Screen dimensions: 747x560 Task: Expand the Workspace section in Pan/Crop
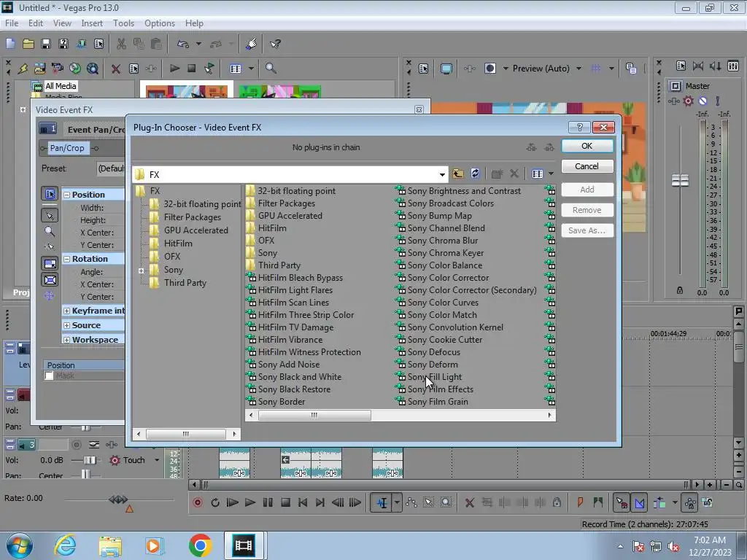[x=67, y=340]
